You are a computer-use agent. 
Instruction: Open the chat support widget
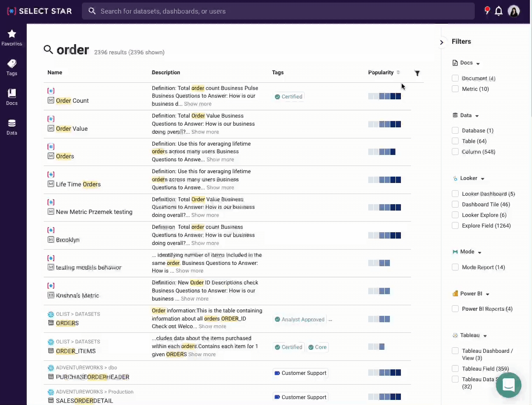508,385
